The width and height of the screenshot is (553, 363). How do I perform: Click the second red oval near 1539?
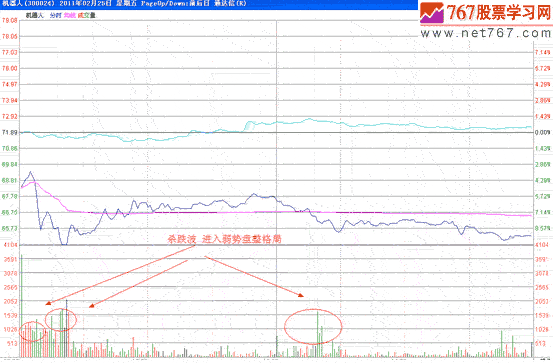pos(61,320)
